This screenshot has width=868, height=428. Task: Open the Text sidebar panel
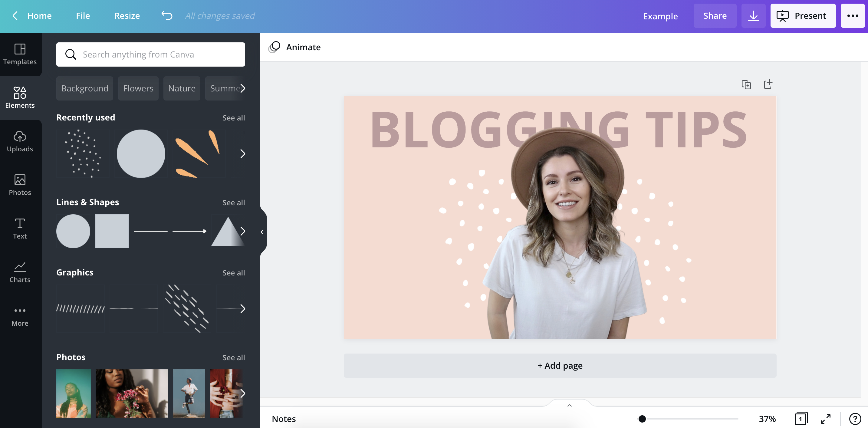[x=20, y=229]
